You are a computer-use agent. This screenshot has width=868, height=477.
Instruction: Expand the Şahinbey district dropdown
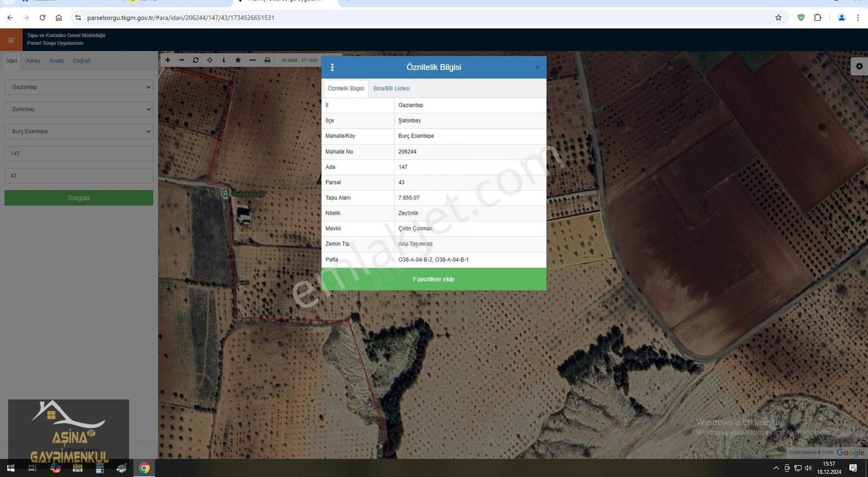point(79,109)
